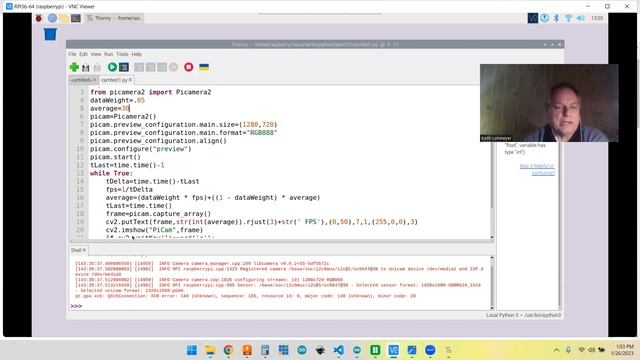Click the Bluetooth icon in Pi tray
This screenshot has width=640, height=360.
[x=556, y=18]
